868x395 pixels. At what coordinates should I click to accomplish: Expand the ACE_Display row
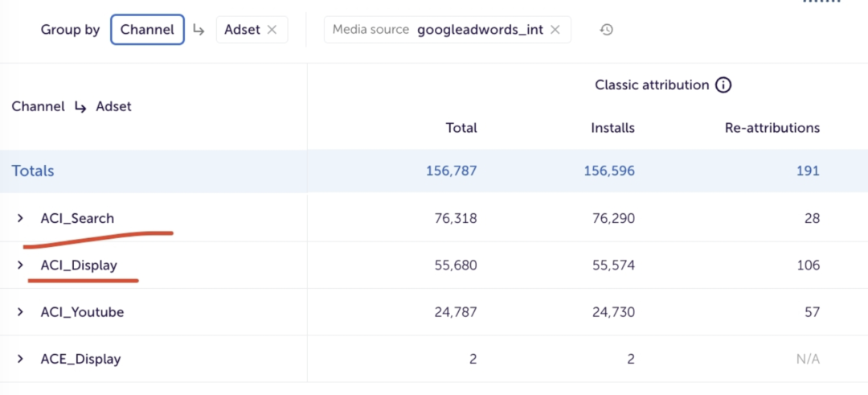21,359
